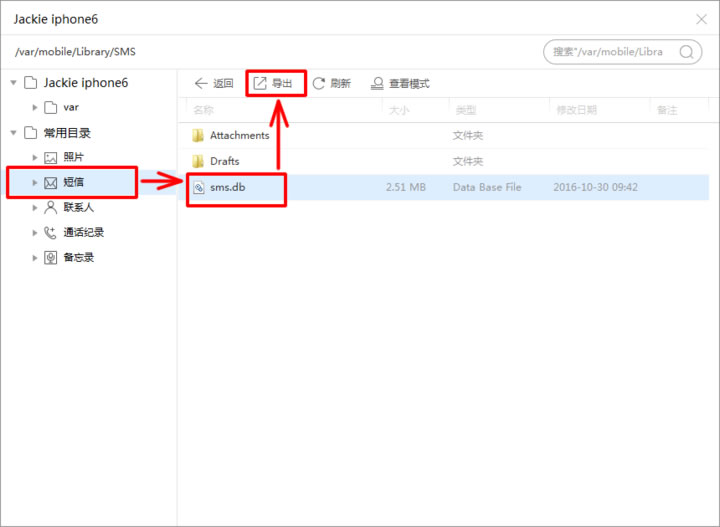This screenshot has width=720, height=527.
Task: Click the 导出 export button label
Action: click(282, 83)
